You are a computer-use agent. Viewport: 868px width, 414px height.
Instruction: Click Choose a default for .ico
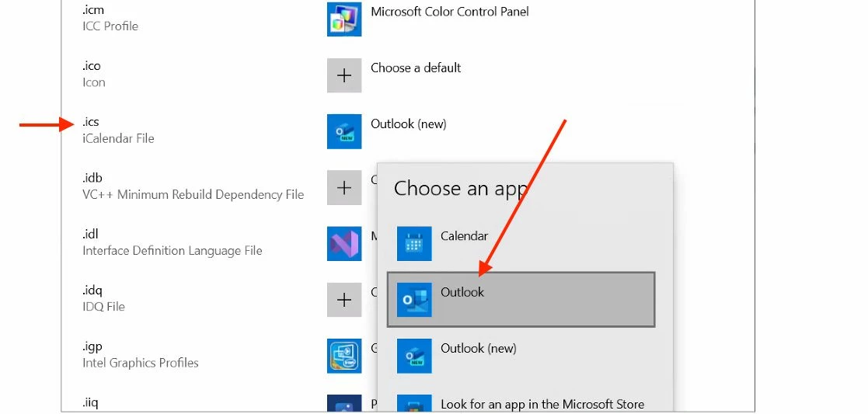(x=416, y=68)
